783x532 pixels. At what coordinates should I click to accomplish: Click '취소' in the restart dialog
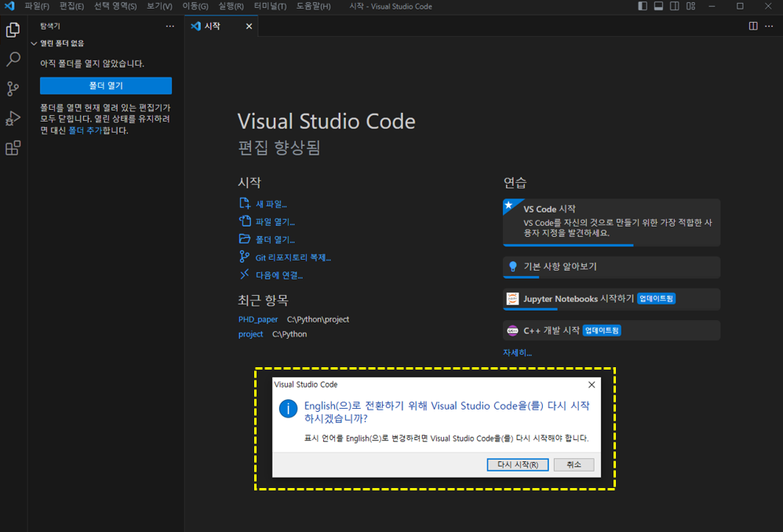(574, 465)
